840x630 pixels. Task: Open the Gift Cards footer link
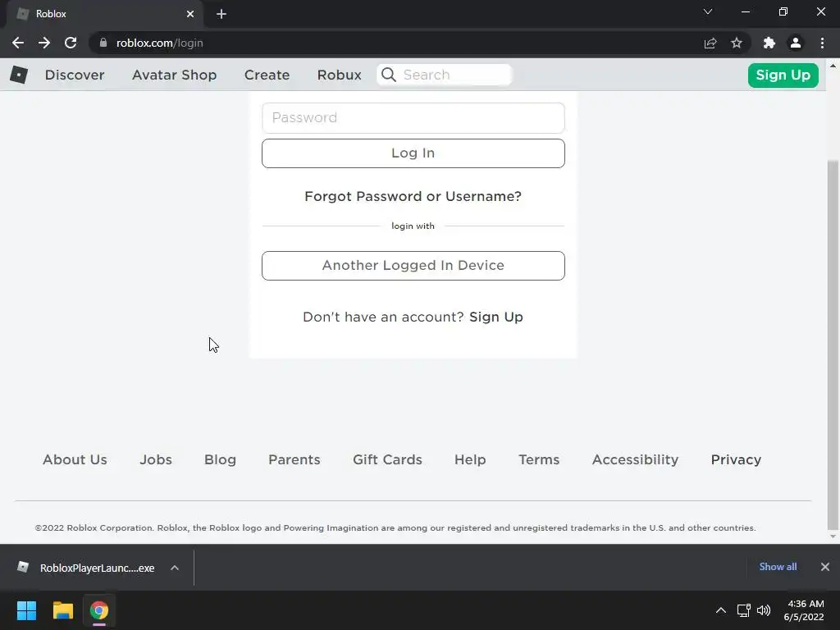387,459
